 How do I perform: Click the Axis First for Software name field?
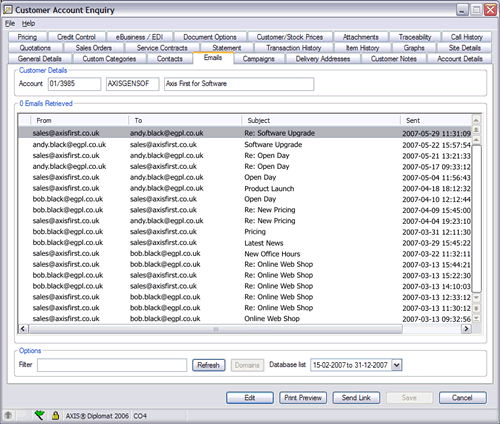coord(239,84)
